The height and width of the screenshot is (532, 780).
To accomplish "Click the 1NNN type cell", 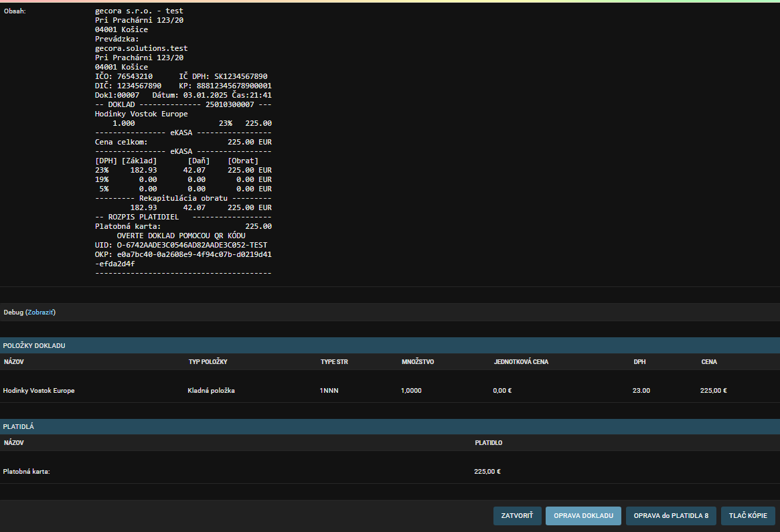I will click(x=329, y=391).
